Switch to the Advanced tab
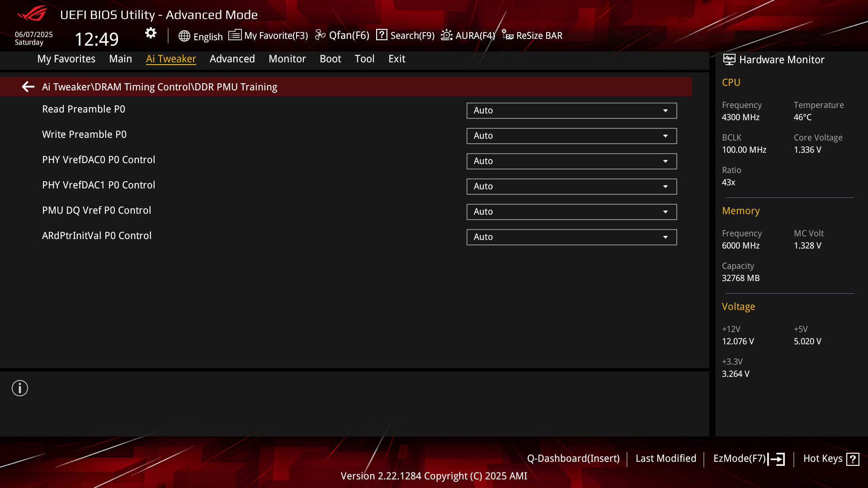This screenshot has height=488, width=868. click(x=232, y=59)
